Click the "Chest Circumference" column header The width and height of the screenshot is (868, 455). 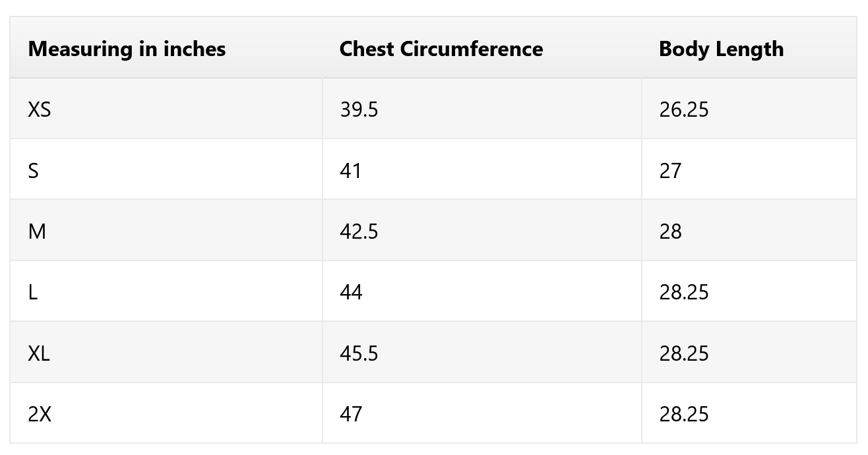[x=441, y=49]
